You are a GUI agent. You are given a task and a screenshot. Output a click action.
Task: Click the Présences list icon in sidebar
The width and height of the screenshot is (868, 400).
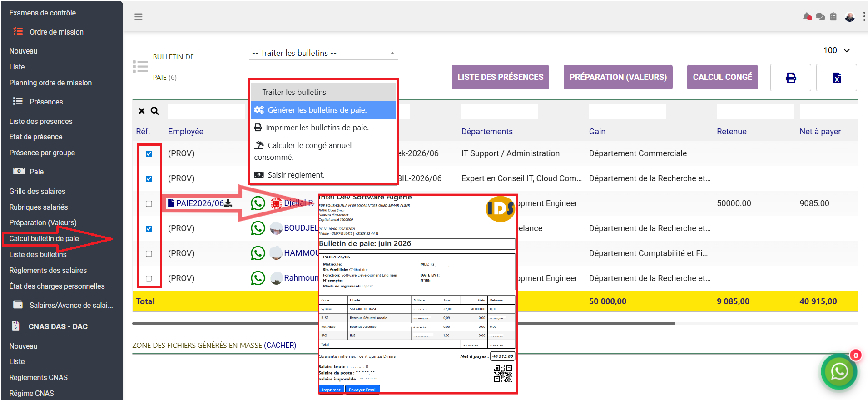click(x=18, y=101)
